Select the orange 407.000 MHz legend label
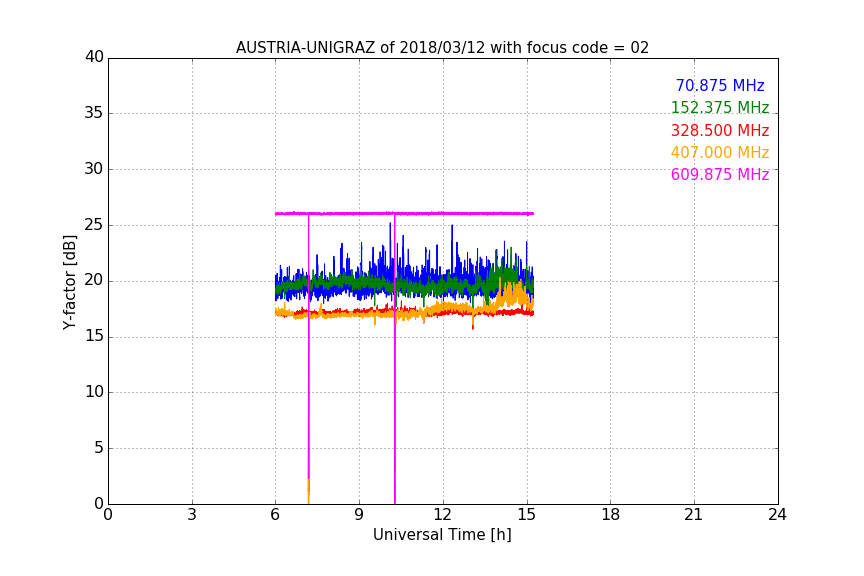Screen dimensions: 864x576 720,152
